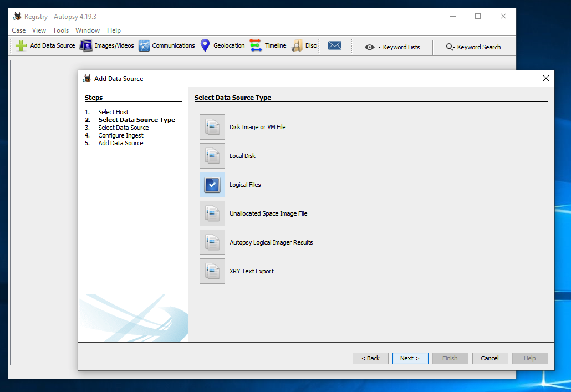Viewport: 571px width, 392px height.
Task: Toggle the Logical Files type button
Action: 212,185
